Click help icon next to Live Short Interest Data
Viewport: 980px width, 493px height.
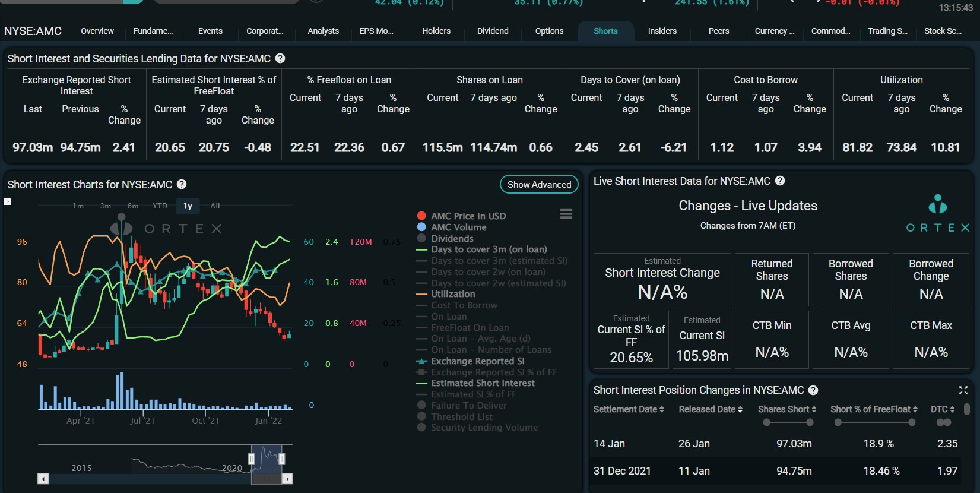coord(780,181)
